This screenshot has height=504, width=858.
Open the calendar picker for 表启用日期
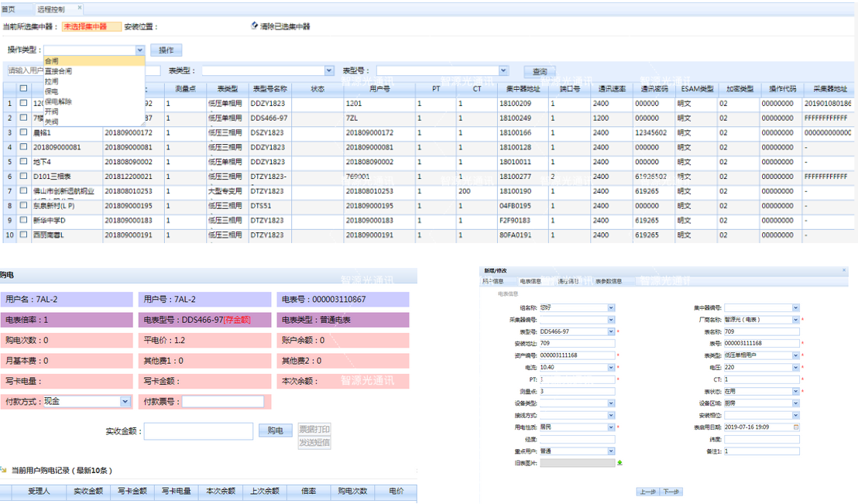[795, 427]
